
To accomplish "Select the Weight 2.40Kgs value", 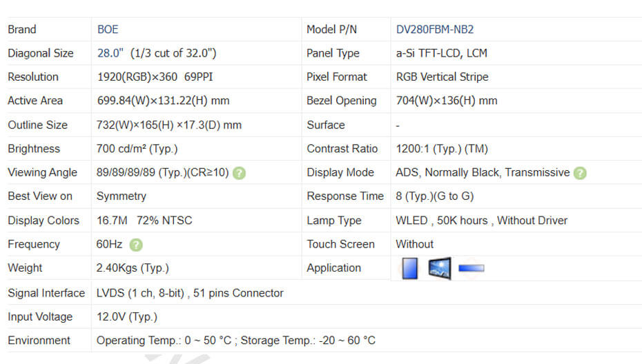I will tap(133, 268).
